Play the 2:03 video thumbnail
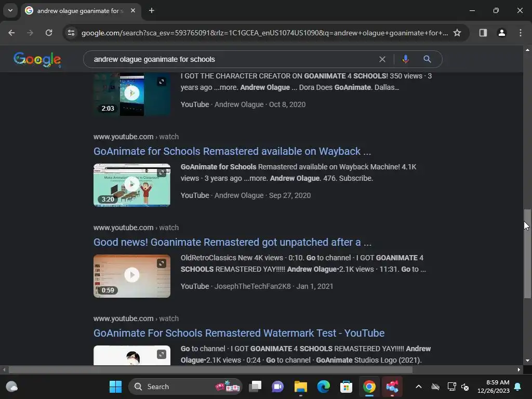This screenshot has height=399, width=532. (132, 93)
